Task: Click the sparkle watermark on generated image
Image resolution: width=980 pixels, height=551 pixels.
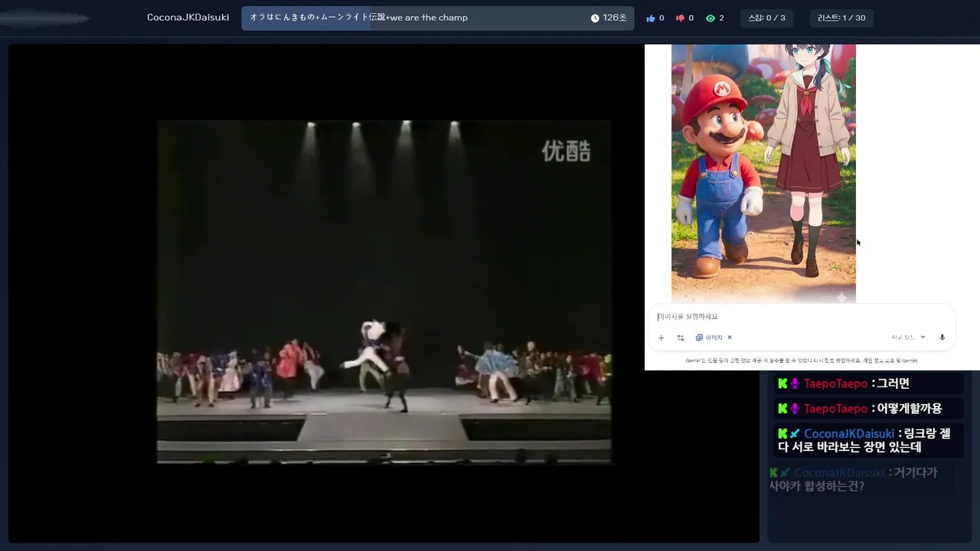Action: pyautogui.click(x=841, y=296)
